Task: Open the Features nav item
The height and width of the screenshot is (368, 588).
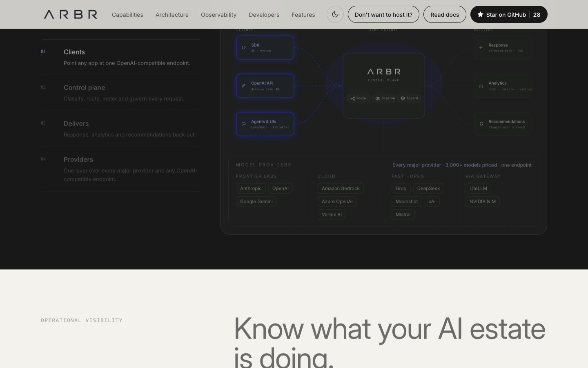Action: pyautogui.click(x=303, y=15)
